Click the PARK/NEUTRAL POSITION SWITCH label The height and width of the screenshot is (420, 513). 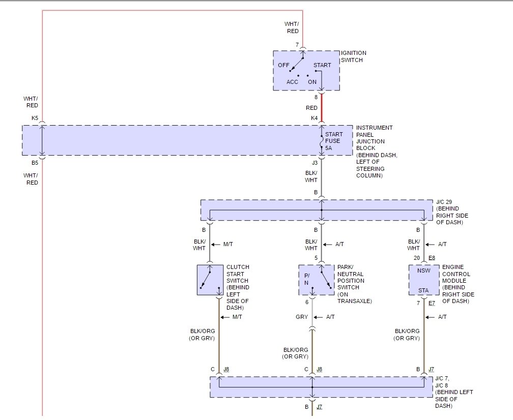click(x=354, y=284)
